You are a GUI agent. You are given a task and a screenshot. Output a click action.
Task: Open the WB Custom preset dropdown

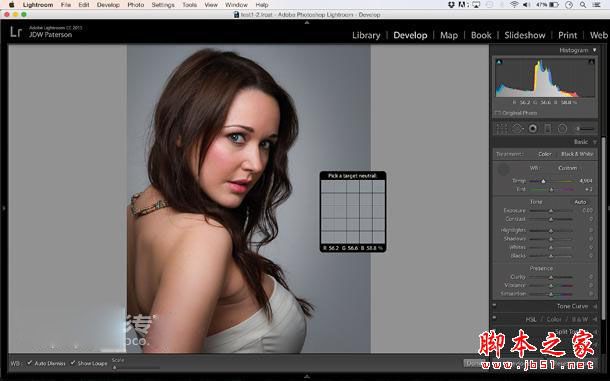pos(567,168)
